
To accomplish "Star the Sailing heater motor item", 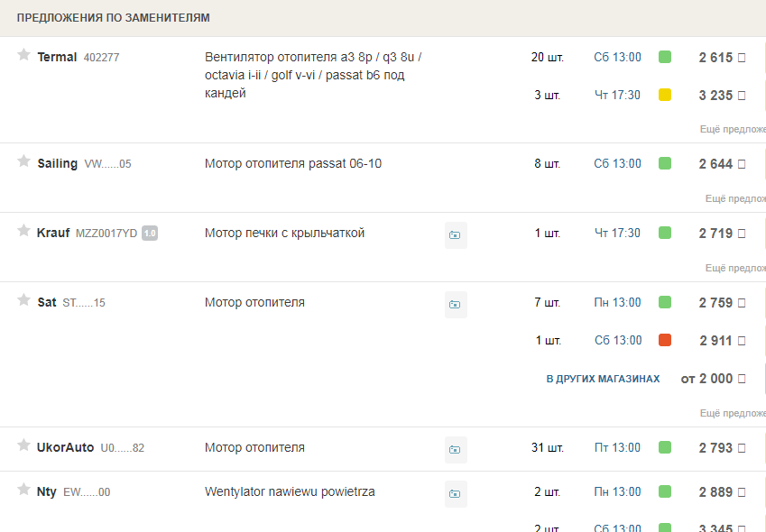I will tap(24, 161).
